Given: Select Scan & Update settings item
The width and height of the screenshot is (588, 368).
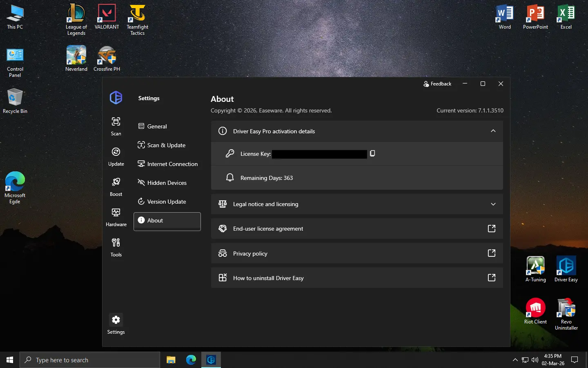Looking at the screenshot, I should pyautogui.click(x=167, y=145).
